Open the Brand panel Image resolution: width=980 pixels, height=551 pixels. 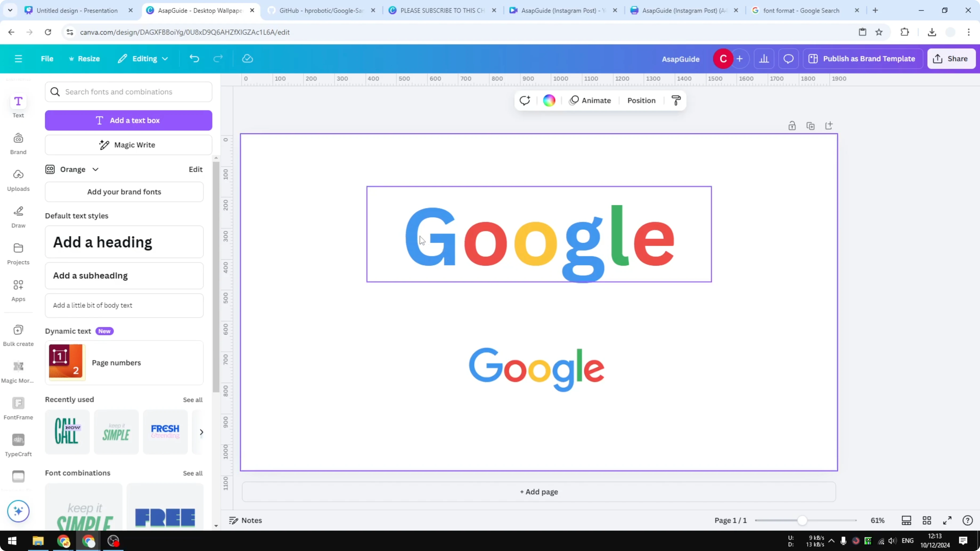18,143
